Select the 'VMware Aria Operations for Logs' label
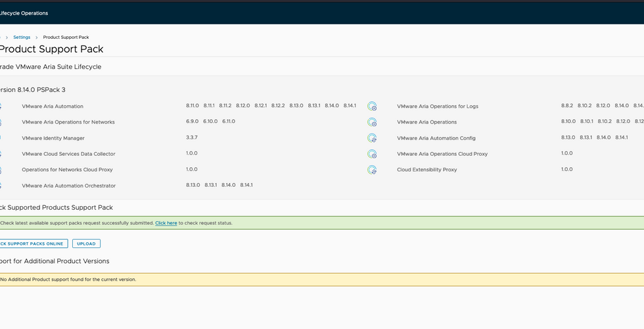The image size is (644, 329). [x=438, y=106]
